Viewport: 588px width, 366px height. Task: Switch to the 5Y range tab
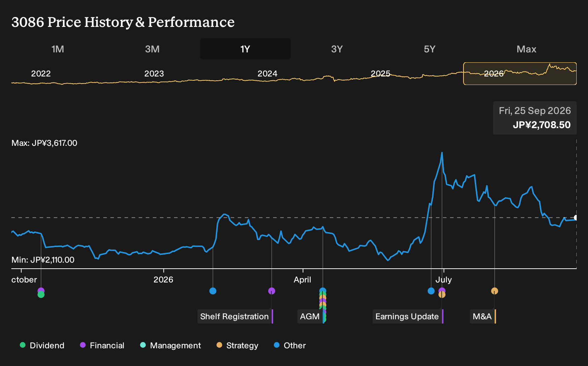coord(430,49)
